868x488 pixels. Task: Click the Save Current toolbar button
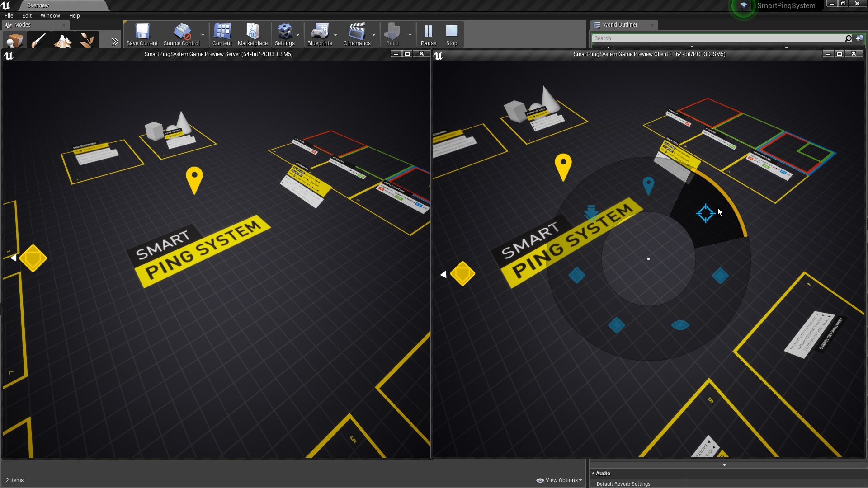click(142, 35)
